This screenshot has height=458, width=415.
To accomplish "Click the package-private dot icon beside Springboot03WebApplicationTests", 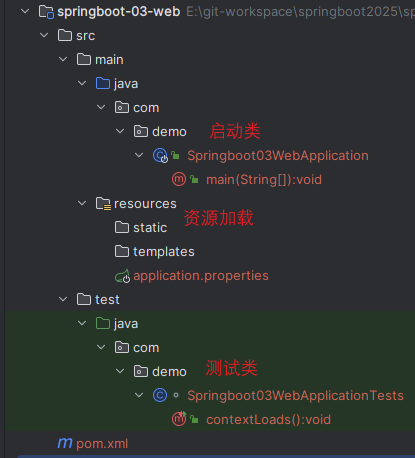I will 176,395.
